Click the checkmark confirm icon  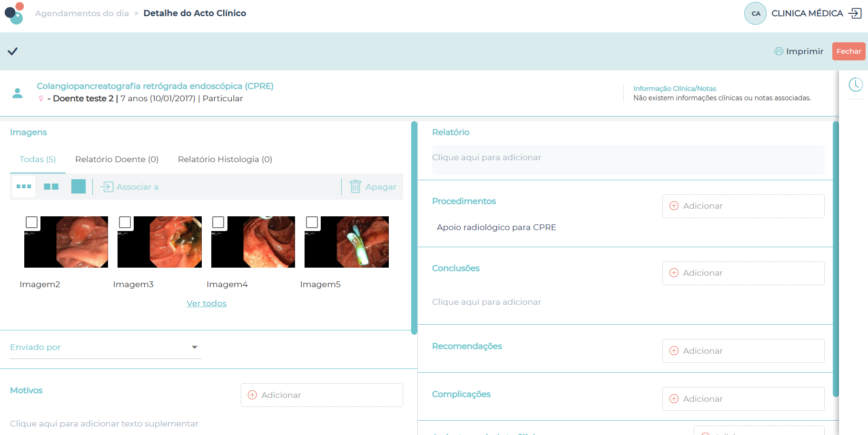(x=13, y=51)
